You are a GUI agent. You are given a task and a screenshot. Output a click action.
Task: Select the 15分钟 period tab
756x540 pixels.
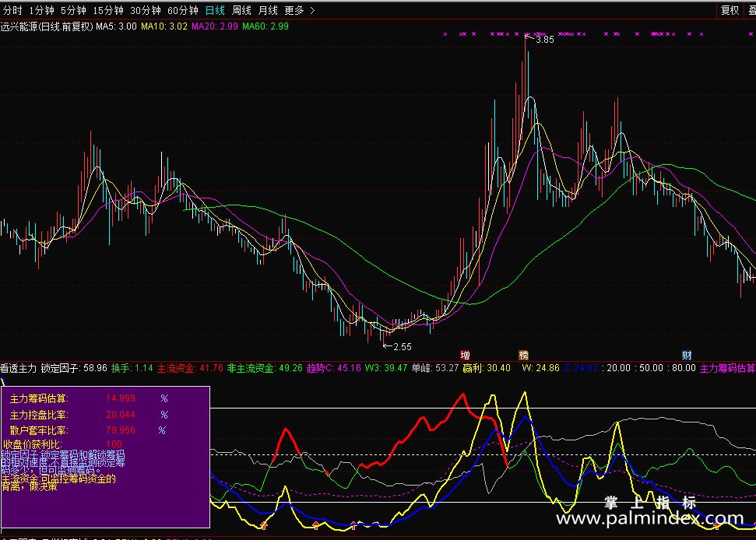pos(108,10)
